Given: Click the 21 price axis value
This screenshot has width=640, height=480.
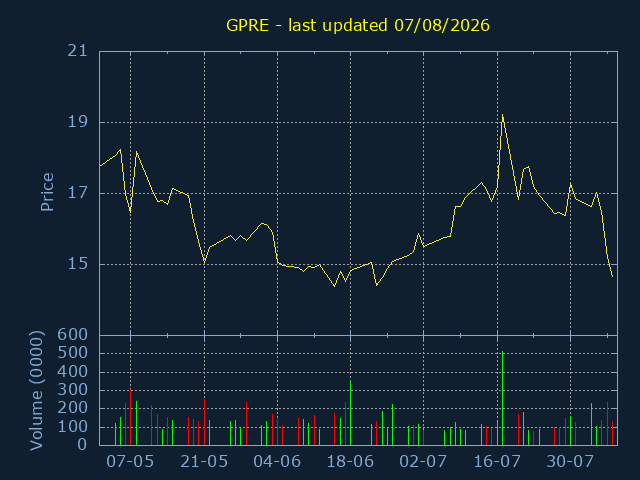Looking at the screenshot, I should click(78, 51).
